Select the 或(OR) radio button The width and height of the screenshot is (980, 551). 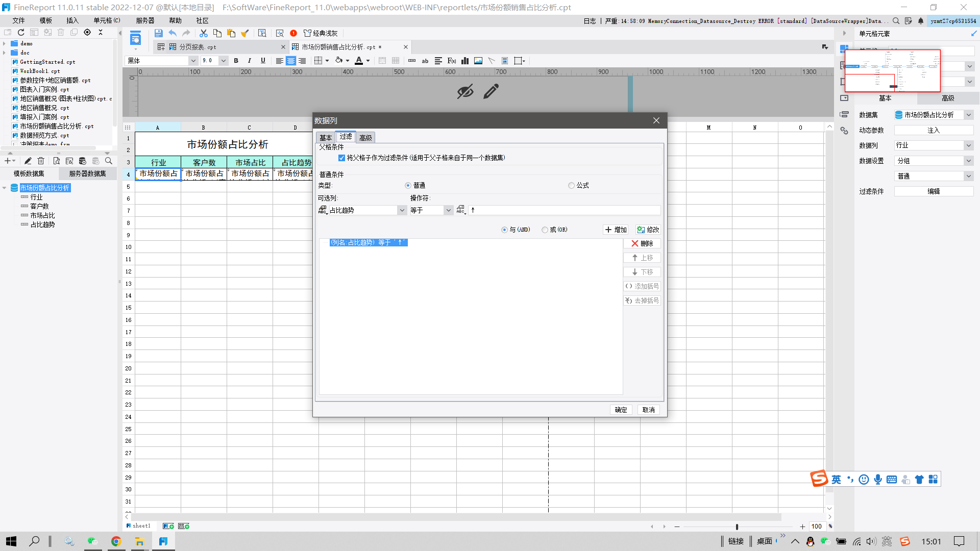[545, 230]
